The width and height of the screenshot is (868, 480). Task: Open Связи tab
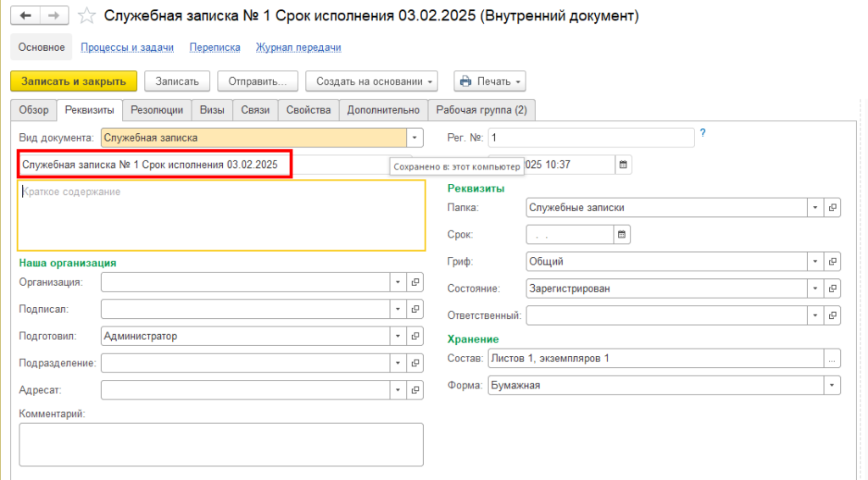(x=255, y=110)
